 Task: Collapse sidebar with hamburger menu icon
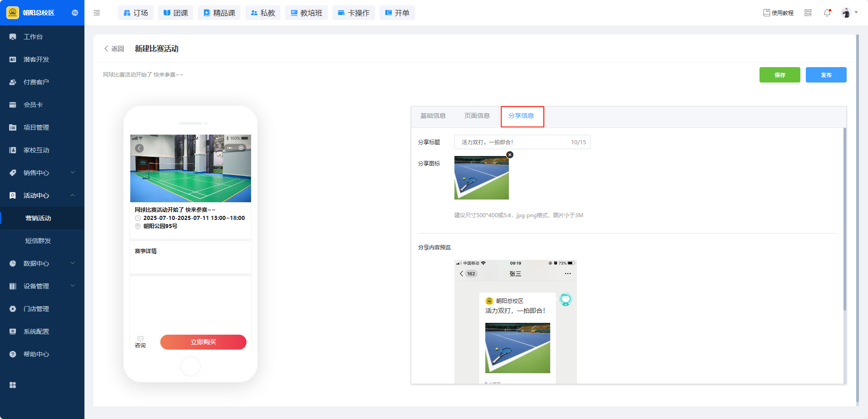97,13
